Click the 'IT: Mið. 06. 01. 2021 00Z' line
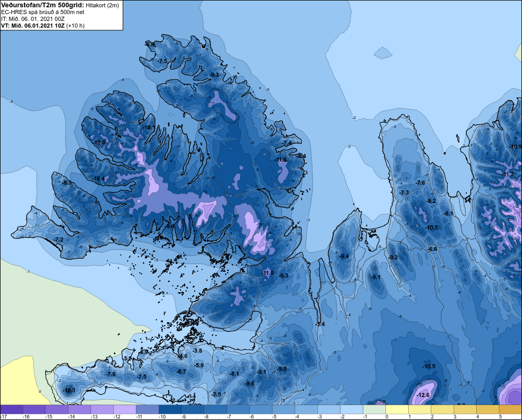 click(33, 19)
